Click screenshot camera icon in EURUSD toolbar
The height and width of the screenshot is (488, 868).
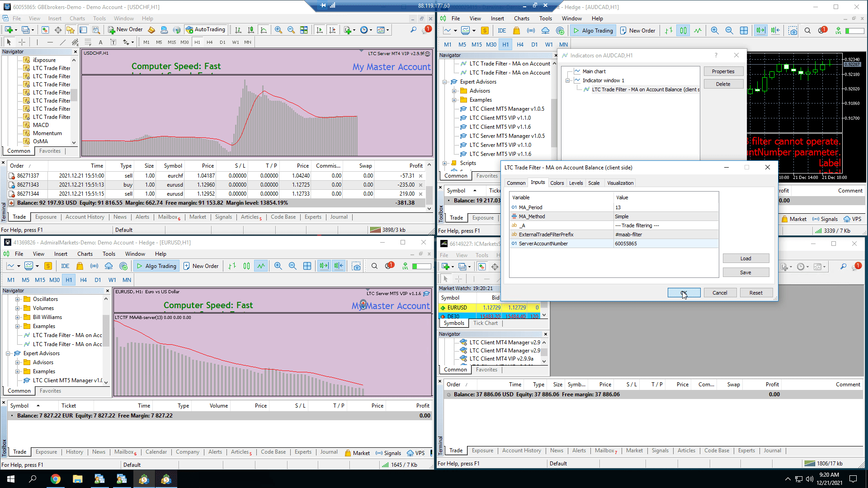pos(356,266)
